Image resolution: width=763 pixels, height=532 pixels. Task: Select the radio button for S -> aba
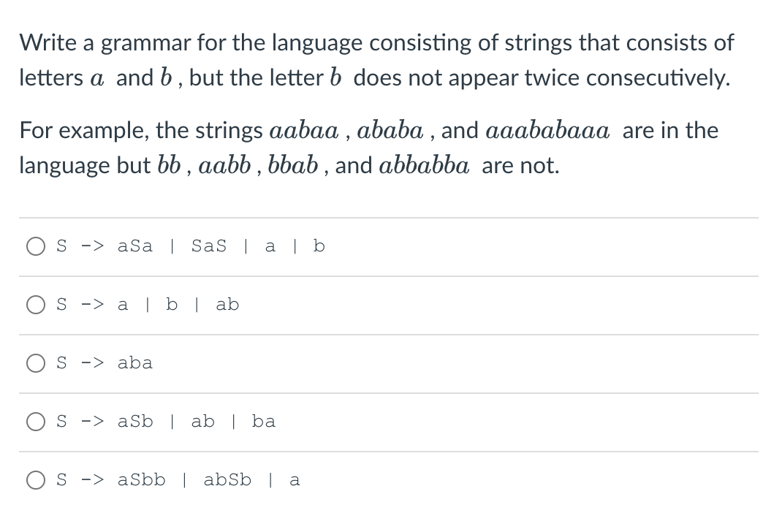point(36,363)
